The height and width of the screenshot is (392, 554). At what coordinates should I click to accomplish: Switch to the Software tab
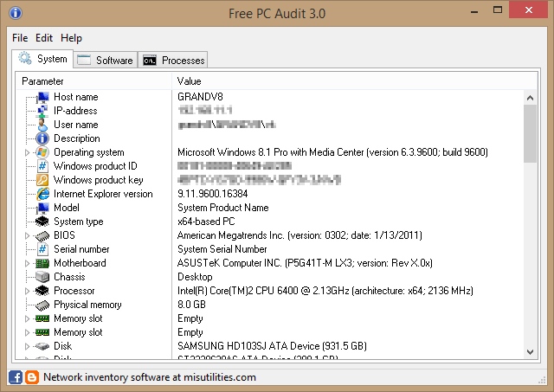[106, 60]
